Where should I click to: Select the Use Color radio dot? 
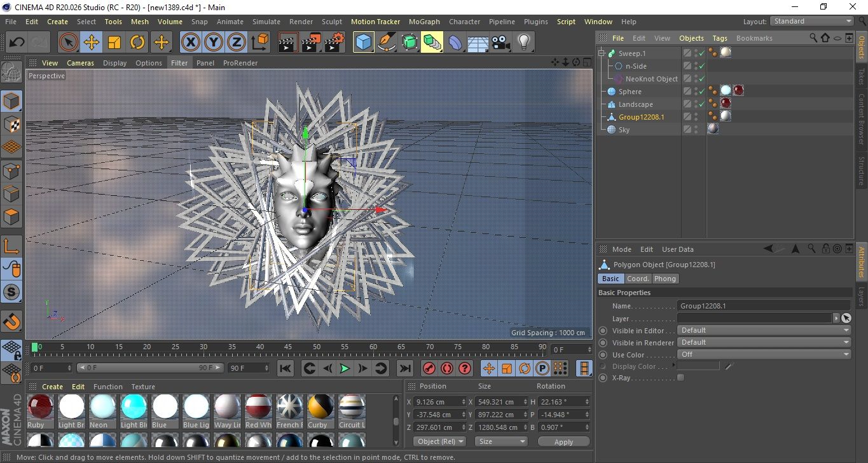pos(603,355)
